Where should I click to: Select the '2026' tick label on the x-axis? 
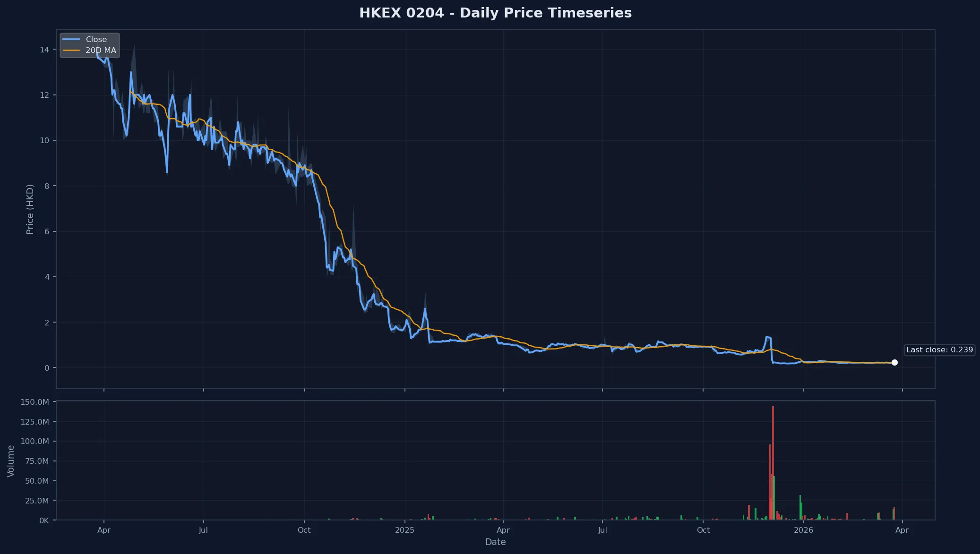coord(803,530)
